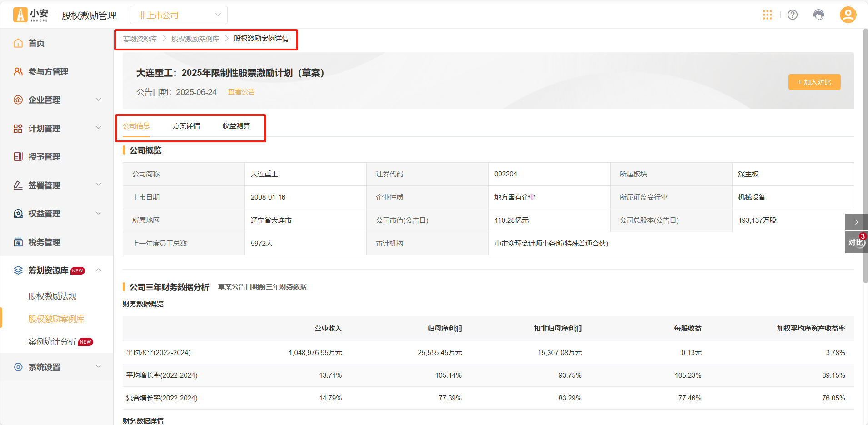868x425 pixels.
Task: Open the help question mark icon
Action: [793, 15]
